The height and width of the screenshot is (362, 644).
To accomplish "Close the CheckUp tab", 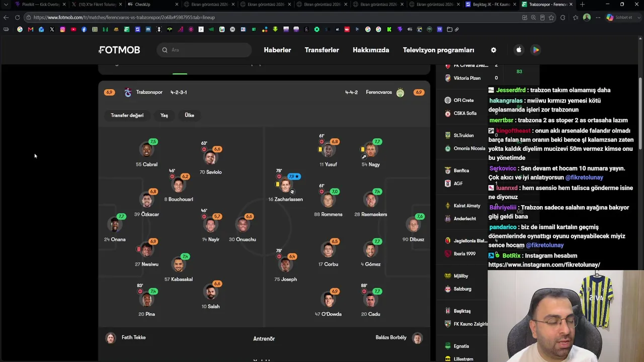I will [x=177, y=5].
